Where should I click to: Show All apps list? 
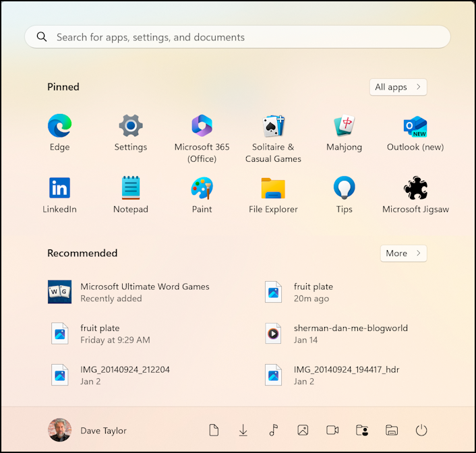398,87
